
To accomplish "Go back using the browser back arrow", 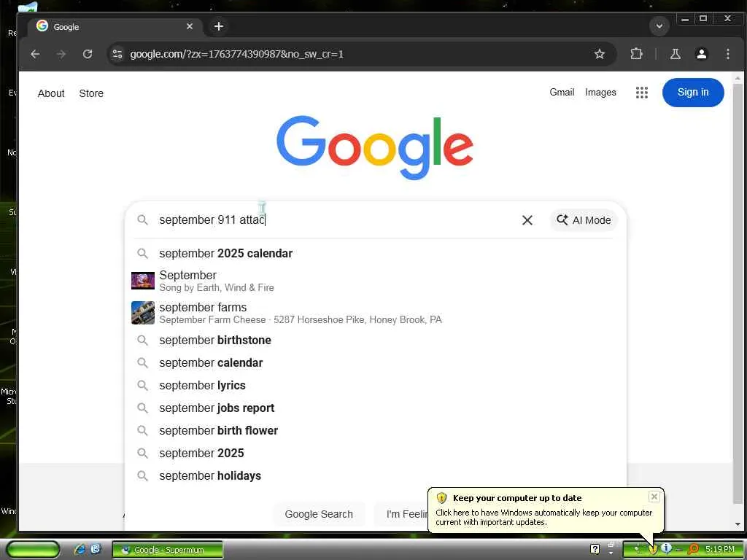I will pos(35,54).
